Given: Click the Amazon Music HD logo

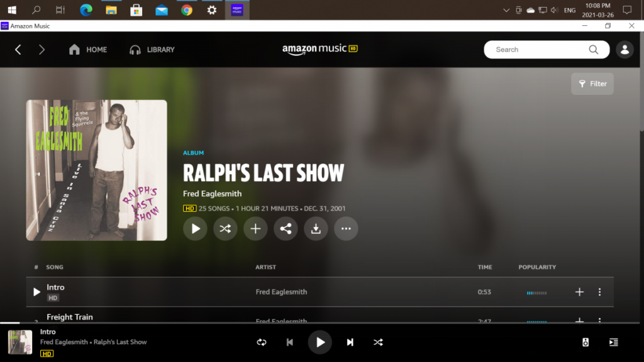Looking at the screenshot, I should tap(320, 49).
